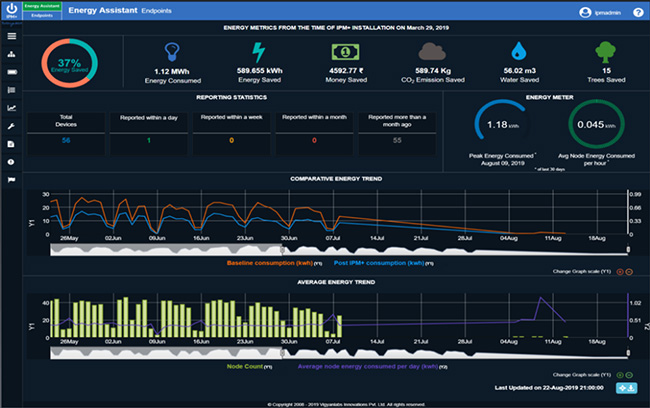Click the battery icon in sidebar

click(x=11, y=72)
